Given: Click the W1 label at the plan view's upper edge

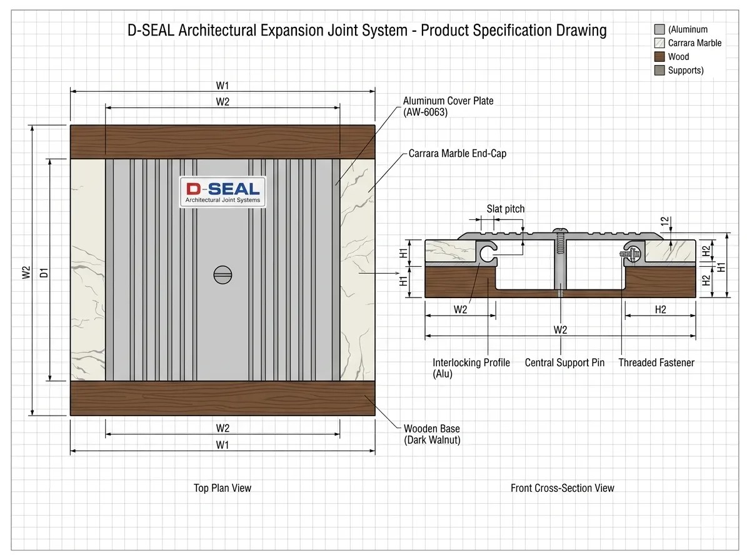Looking at the screenshot, I should (223, 86).
